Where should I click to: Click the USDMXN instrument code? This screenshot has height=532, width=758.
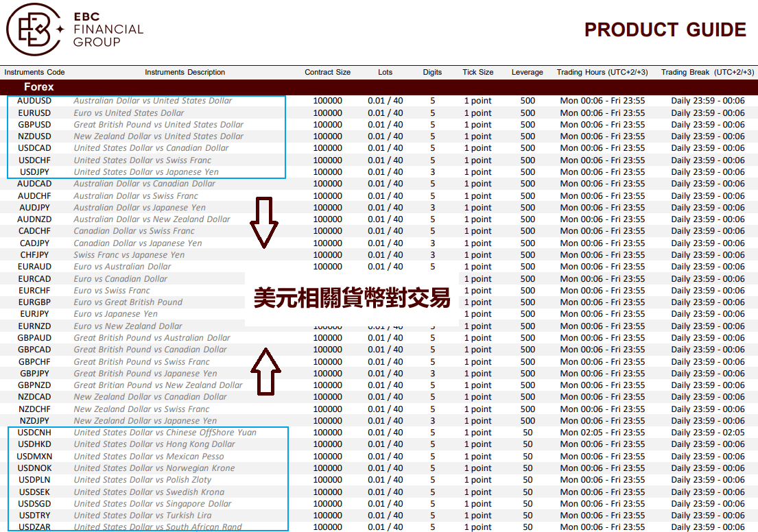(x=34, y=456)
